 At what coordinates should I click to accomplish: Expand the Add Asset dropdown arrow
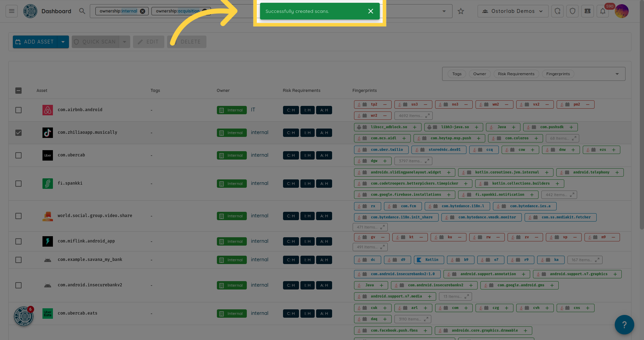[63, 42]
